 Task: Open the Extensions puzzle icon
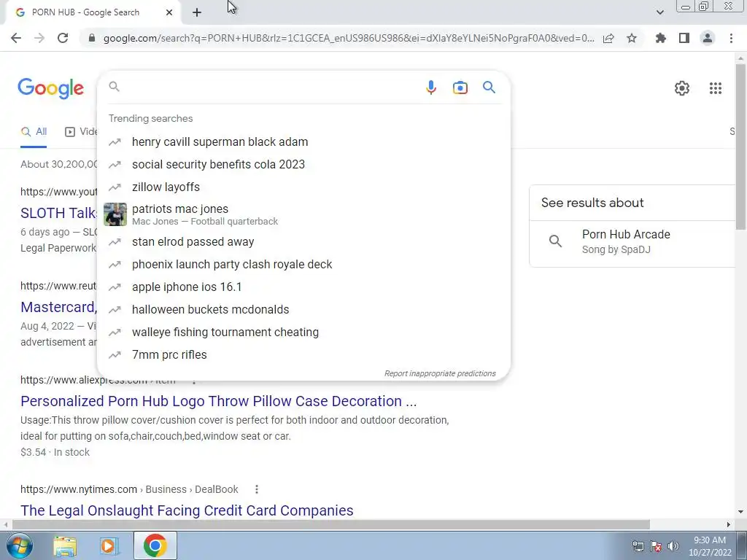pyautogui.click(x=661, y=38)
